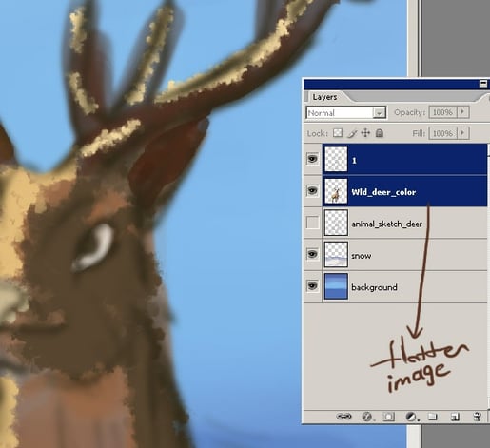Click the lock image pixels brush icon
Screen dimensions: 490x448
[352, 133]
